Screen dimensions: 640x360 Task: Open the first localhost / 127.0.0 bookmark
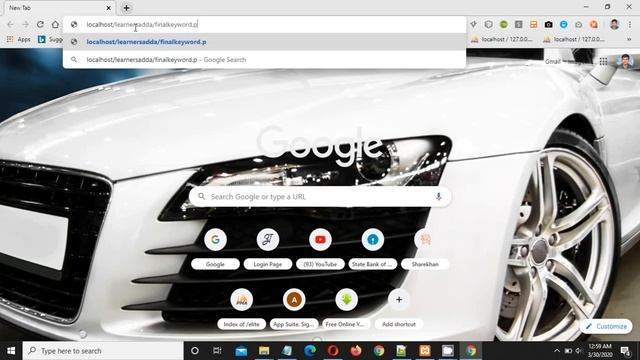pos(502,39)
